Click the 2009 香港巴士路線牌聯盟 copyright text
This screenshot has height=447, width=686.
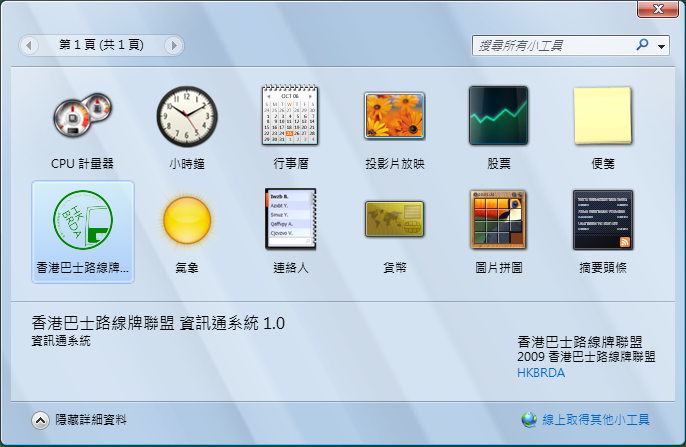coord(586,357)
